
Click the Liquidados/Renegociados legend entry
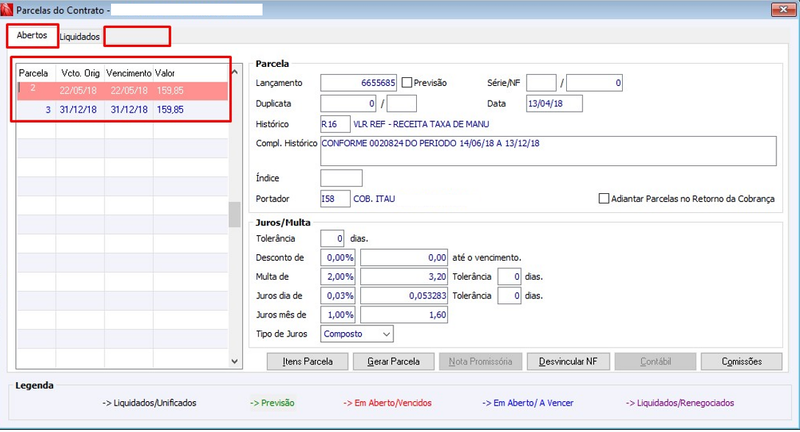pos(680,403)
